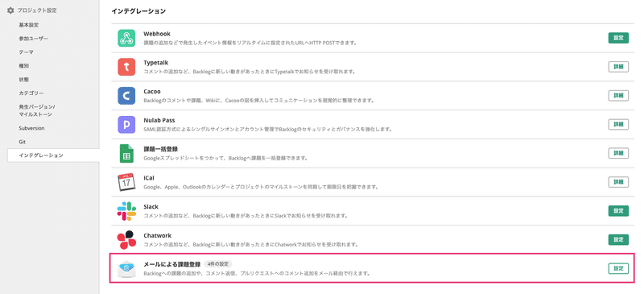Open Webhook 設定 button
Screen dimensions: 644x294
click(x=618, y=38)
